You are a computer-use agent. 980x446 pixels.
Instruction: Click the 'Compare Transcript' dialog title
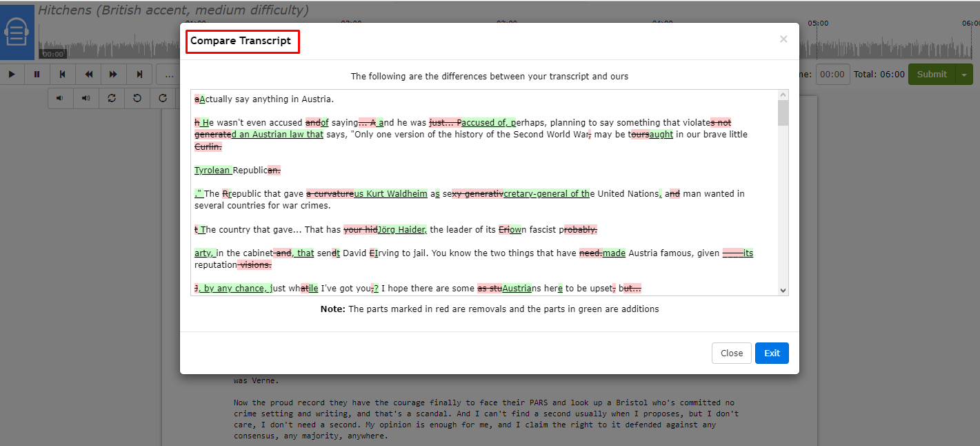tap(241, 41)
